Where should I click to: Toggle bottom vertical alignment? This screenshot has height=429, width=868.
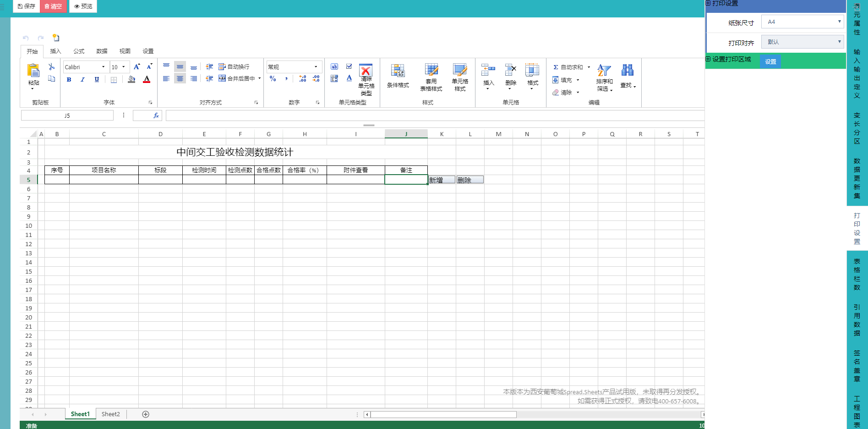(x=194, y=67)
